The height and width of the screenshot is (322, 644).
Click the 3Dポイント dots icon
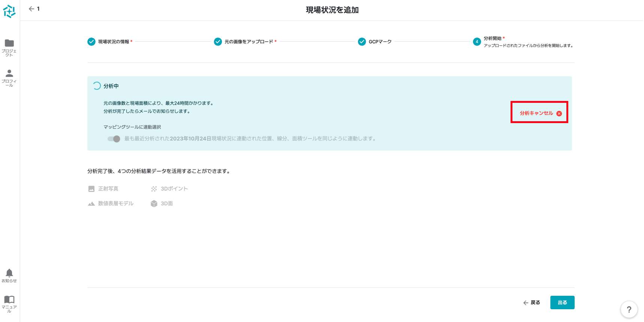pyautogui.click(x=154, y=189)
